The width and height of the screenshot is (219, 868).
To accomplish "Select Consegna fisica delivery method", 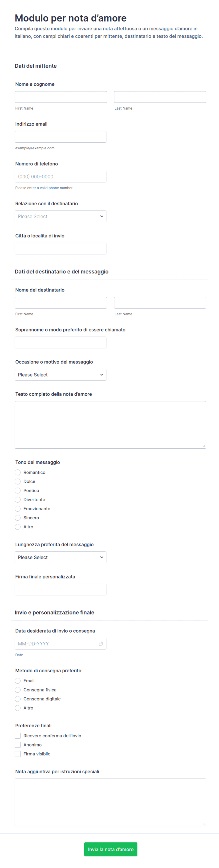I will pyautogui.click(x=18, y=690).
